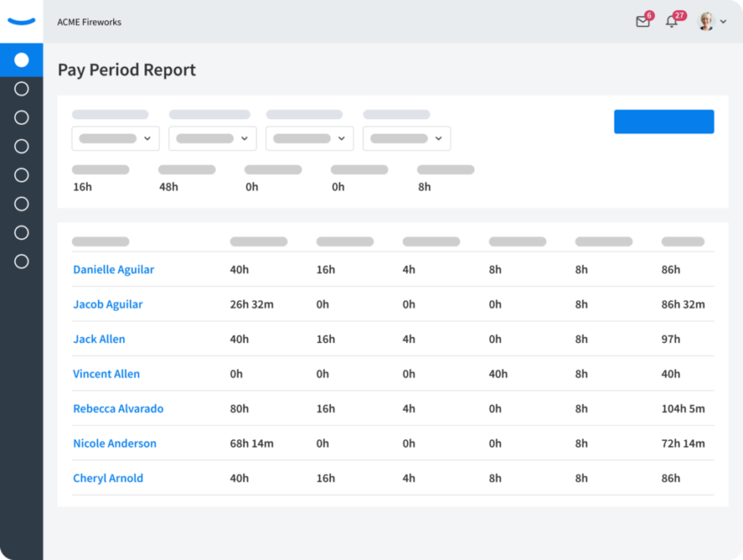Select the second circle icon in sidebar
Viewport: 743px width, 560px height.
coord(21,89)
